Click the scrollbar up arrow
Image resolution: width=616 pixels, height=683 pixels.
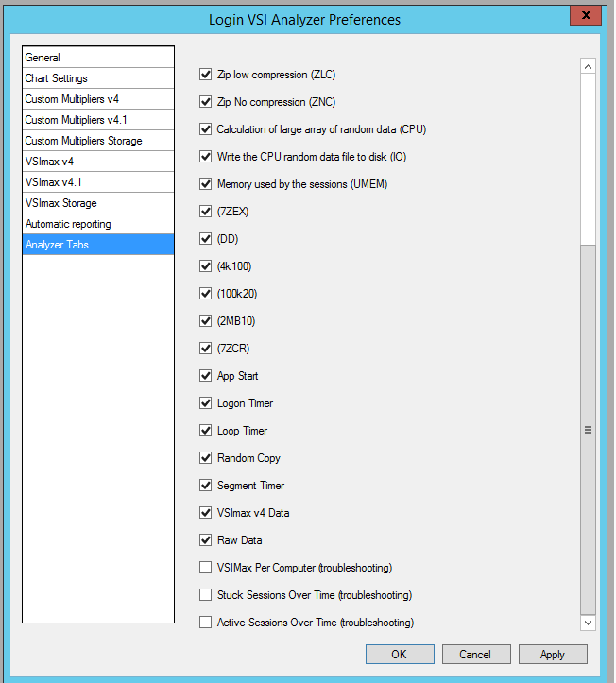(x=588, y=66)
